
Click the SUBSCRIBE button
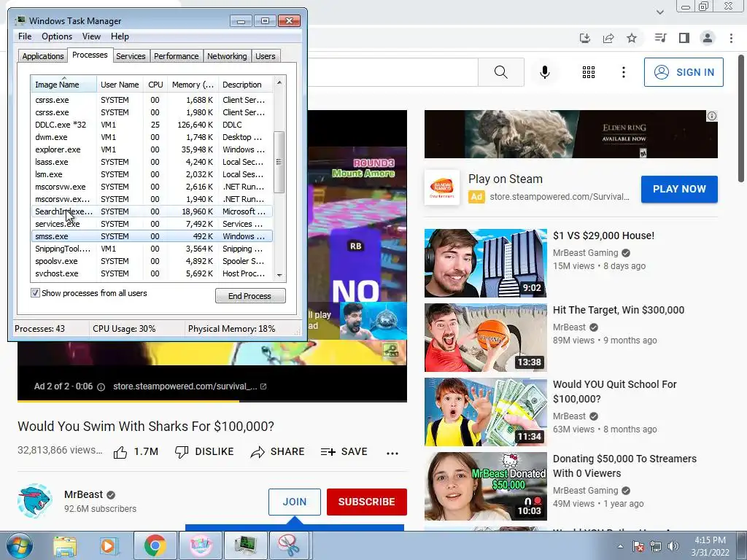coord(367,502)
